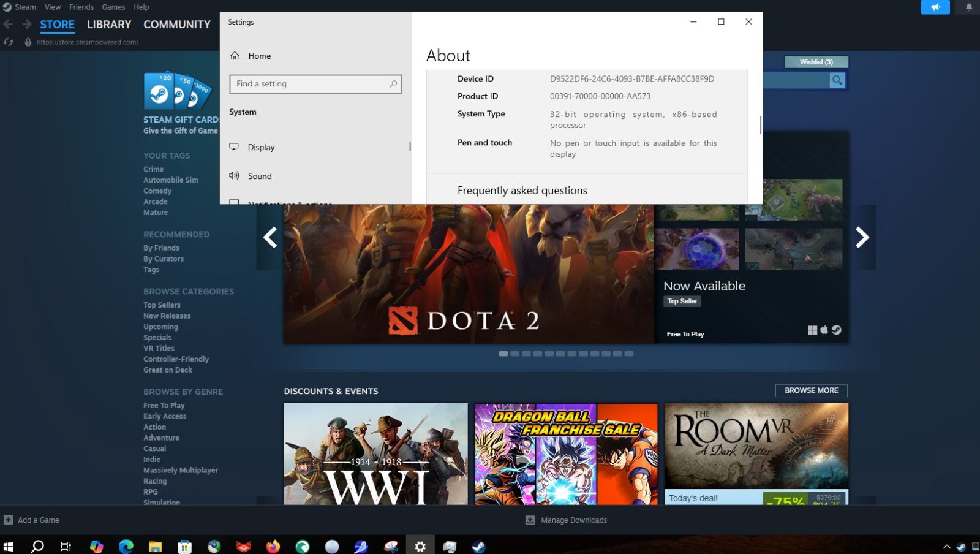Screen dimensions: 980x554
Task: Reload the Steam store page
Action: click(x=9, y=42)
